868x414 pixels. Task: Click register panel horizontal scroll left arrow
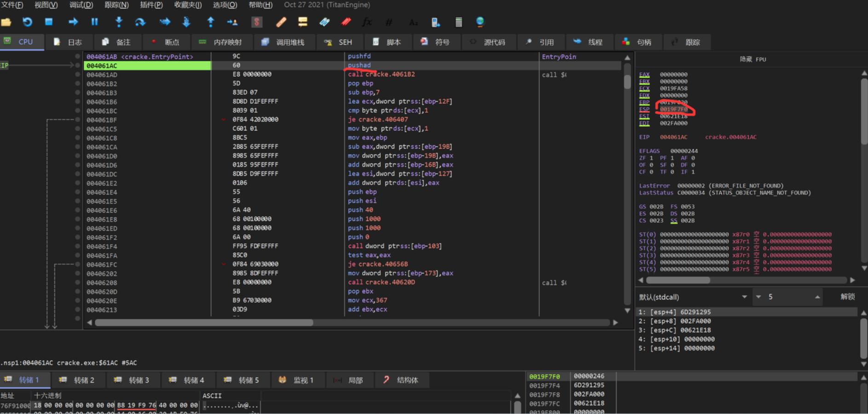click(641, 280)
